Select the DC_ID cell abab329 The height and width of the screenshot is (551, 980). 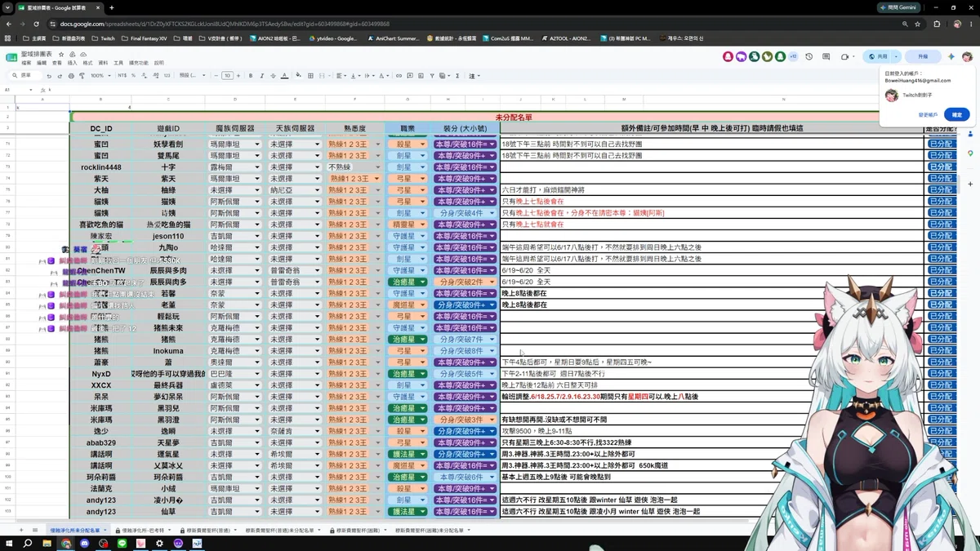pos(101,442)
